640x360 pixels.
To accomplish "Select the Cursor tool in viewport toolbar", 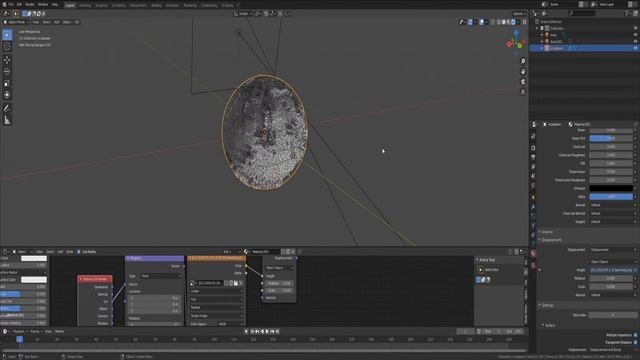I will pos(7,47).
